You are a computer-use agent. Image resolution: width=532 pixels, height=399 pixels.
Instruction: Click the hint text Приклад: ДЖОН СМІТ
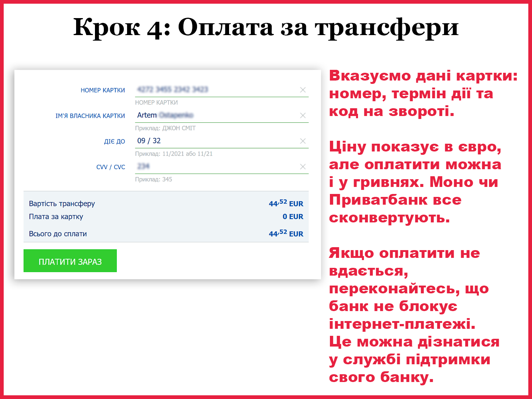pos(166,128)
